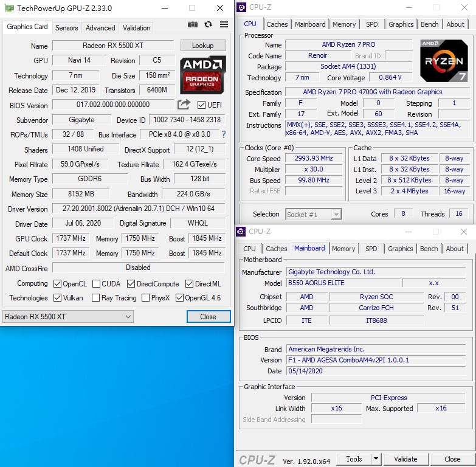Open Bench tab in bottom CPU-Z window
476x467 pixels.
429,249
